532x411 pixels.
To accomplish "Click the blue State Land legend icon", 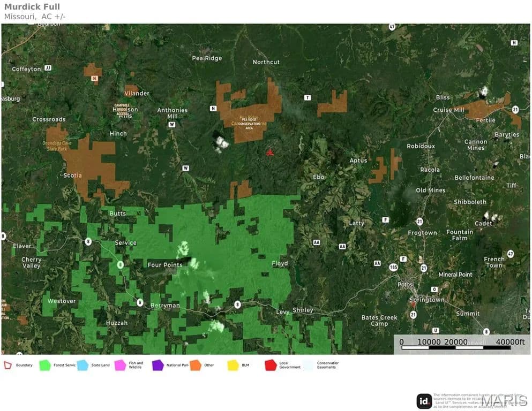I will coord(83,365).
